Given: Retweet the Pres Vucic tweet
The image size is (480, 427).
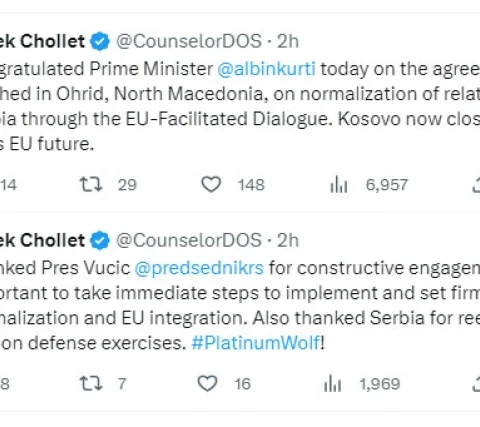Looking at the screenshot, I should pyautogui.click(x=91, y=383).
